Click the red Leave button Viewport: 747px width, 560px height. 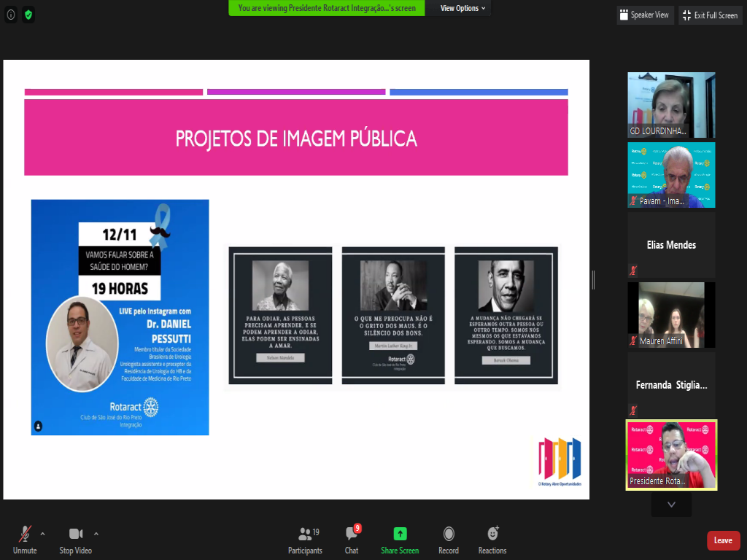(723, 540)
